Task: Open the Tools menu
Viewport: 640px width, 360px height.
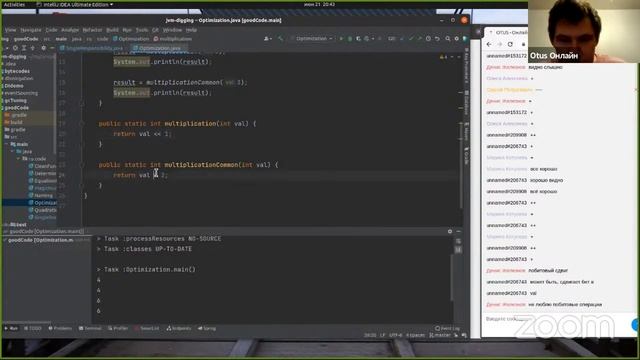Action: [142, 30]
